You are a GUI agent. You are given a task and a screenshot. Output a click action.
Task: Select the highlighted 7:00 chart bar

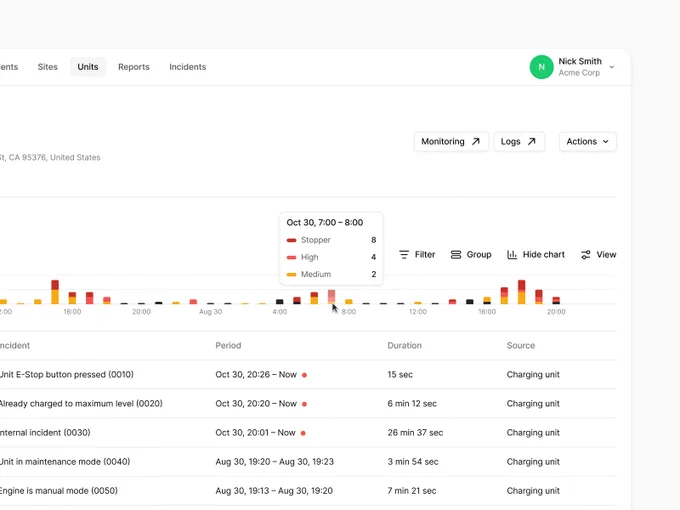point(331,297)
